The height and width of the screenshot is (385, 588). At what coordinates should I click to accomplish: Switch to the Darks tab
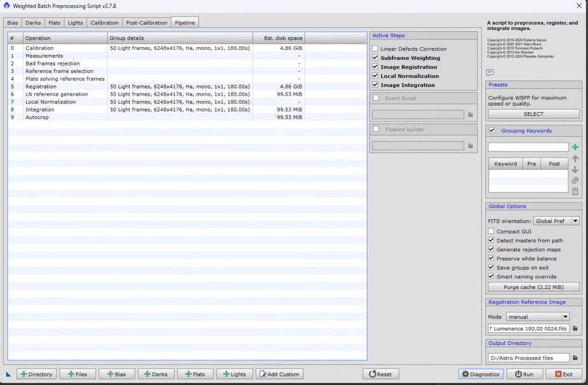33,22
